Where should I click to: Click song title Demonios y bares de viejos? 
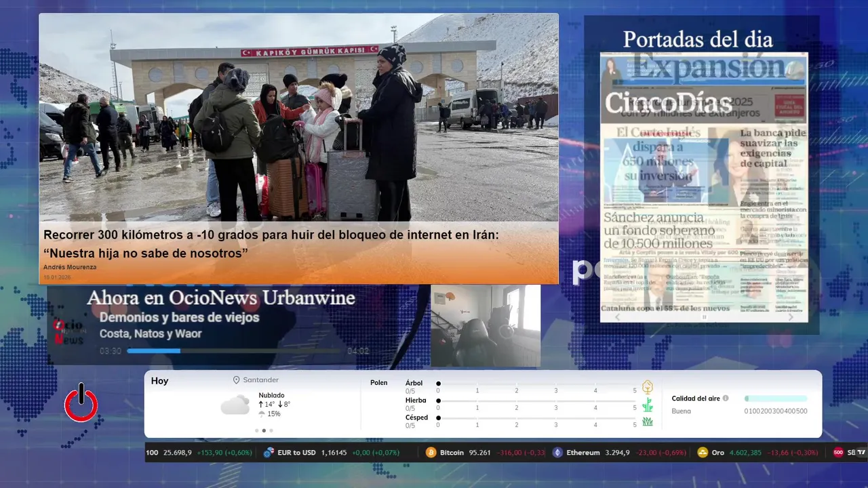(179, 317)
